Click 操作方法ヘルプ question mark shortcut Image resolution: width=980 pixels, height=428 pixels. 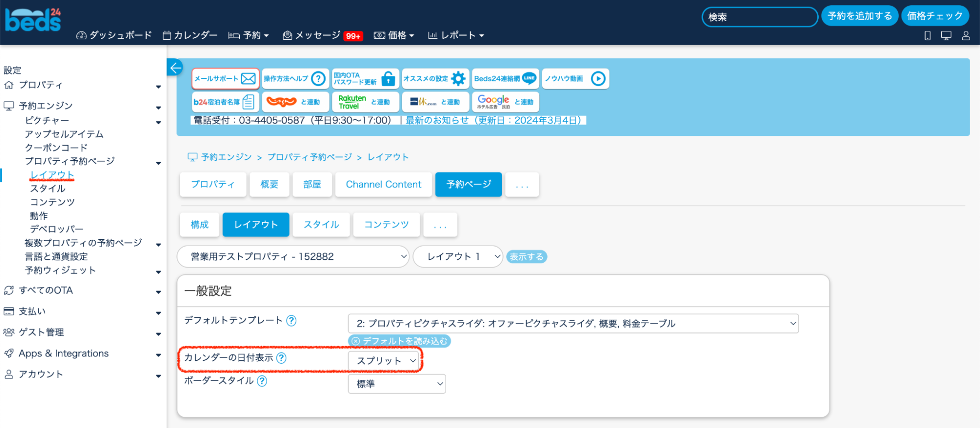295,78
